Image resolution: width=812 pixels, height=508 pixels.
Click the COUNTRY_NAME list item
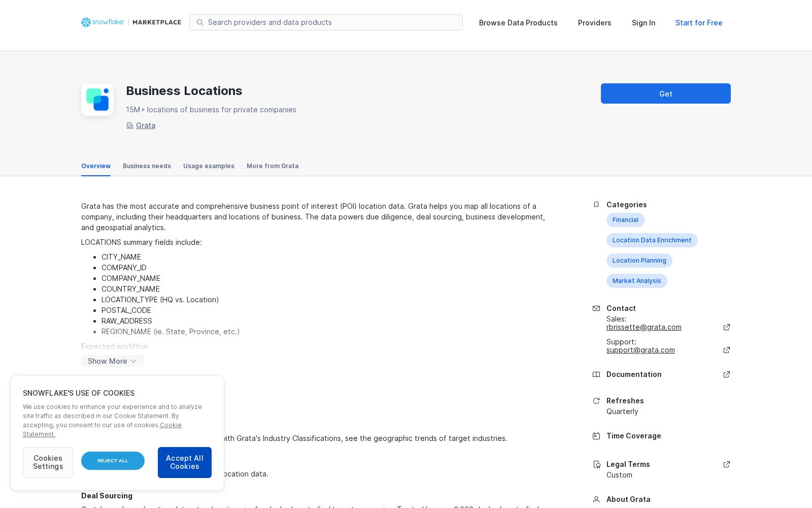pyautogui.click(x=130, y=289)
